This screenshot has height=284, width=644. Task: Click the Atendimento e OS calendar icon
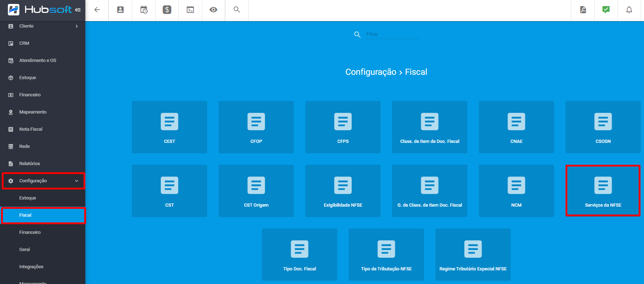[x=11, y=61]
